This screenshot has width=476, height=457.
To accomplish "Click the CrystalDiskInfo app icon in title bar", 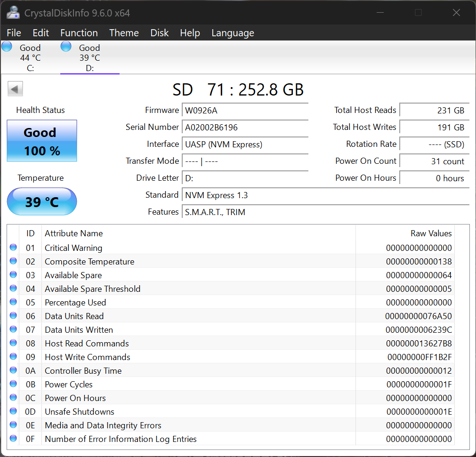I will point(13,13).
